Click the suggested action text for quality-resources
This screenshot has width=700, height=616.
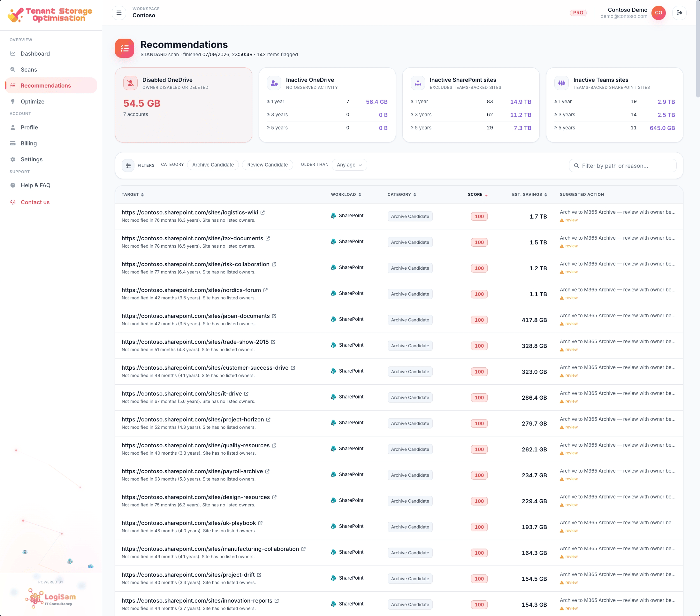tap(617, 445)
